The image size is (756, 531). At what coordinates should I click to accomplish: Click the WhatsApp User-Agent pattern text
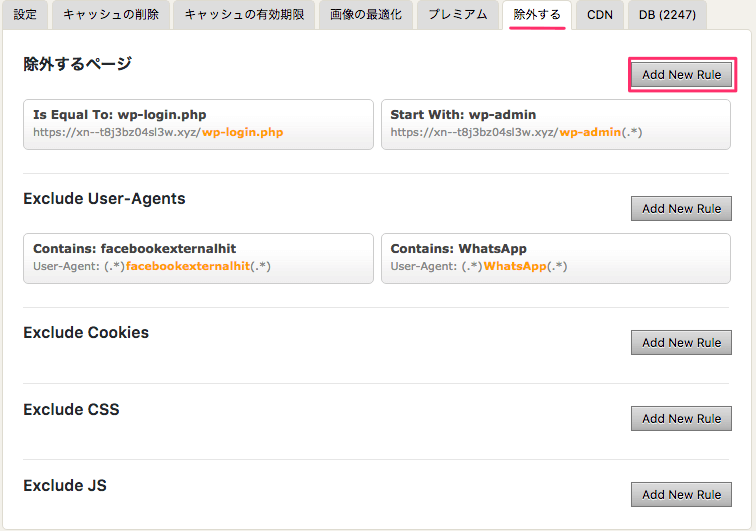tap(479, 266)
